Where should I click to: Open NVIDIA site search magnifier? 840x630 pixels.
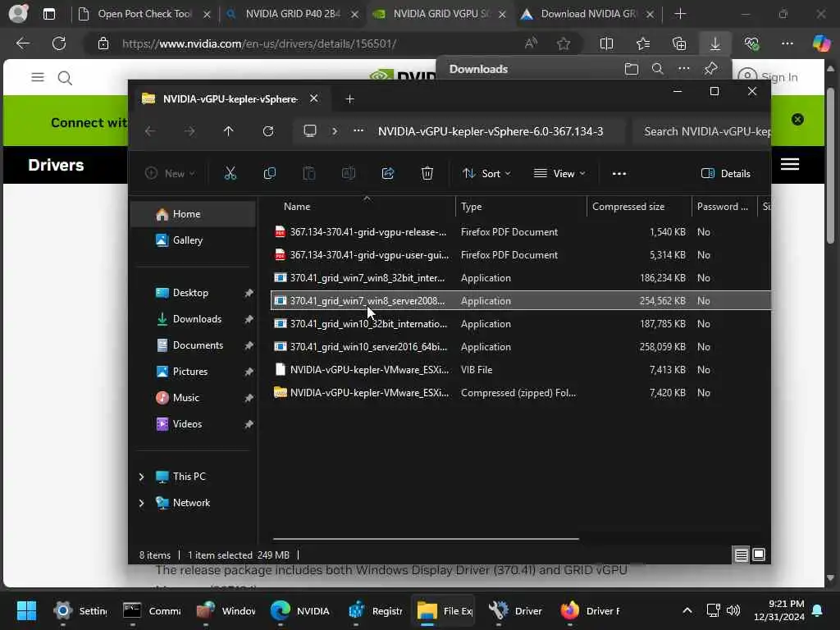(x=65, y=78)
